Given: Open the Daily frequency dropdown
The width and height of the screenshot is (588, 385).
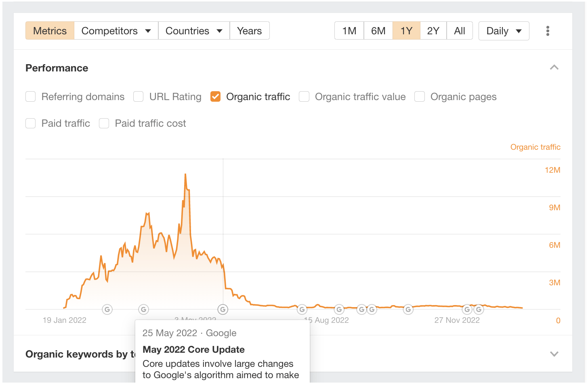Looking at the screenshot, I should point(504,30).
